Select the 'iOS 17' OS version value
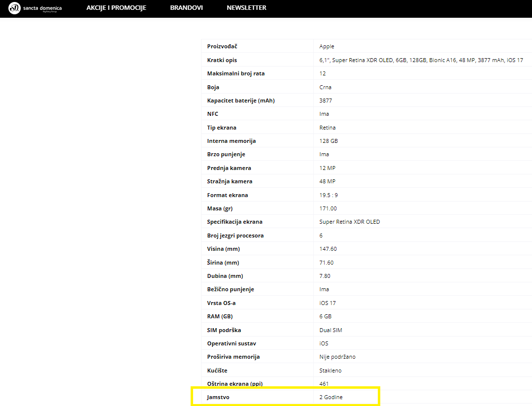 point(328,303)
